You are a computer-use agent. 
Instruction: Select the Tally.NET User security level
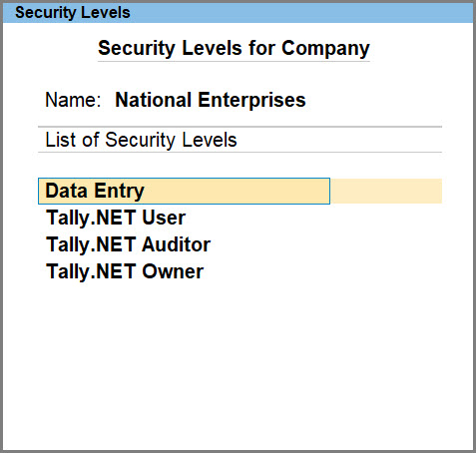[116, 218]
